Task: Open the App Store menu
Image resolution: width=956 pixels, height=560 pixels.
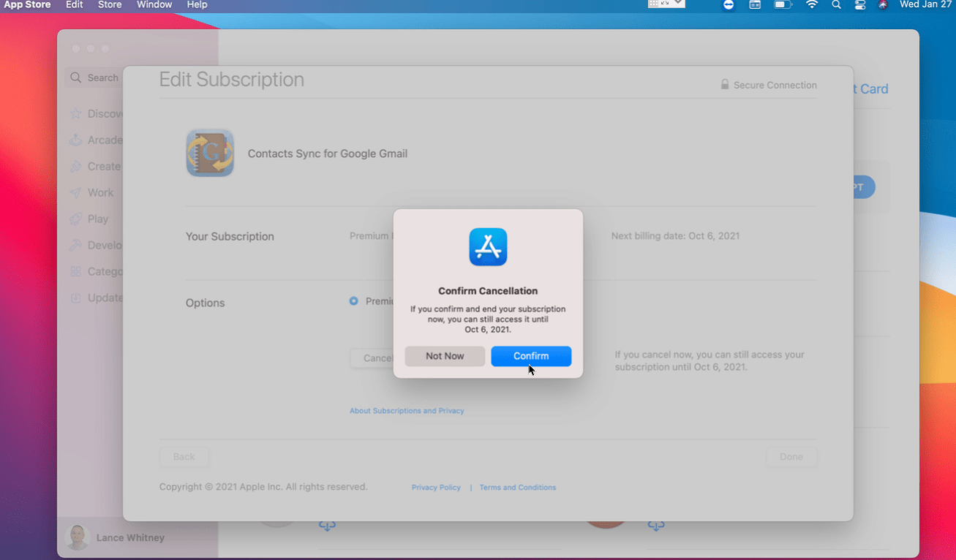Action: click(x=28, y=5)
